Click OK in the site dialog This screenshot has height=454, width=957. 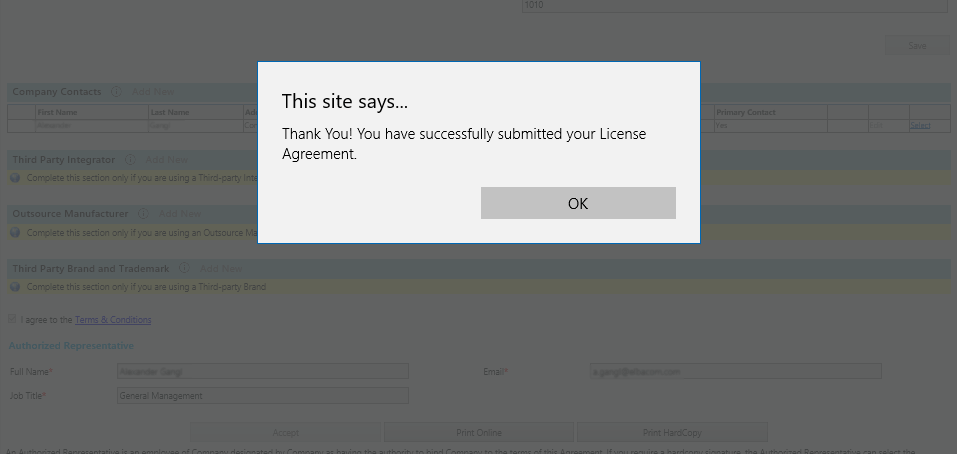pyautogui.click(x=578, y=203)
